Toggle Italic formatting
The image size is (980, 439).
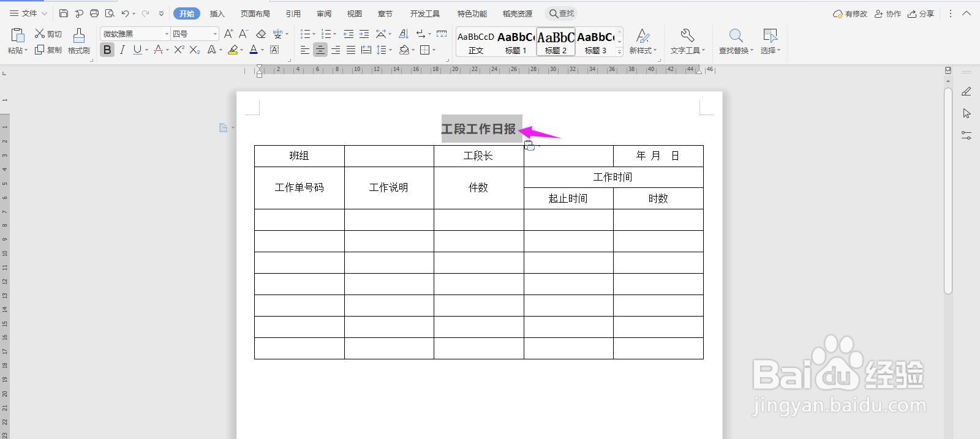(122, 50)
